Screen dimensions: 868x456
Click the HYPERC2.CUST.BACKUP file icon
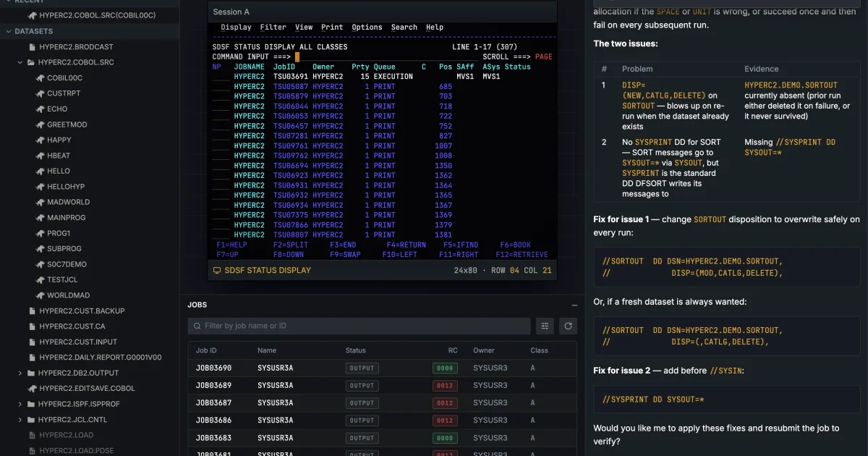tap(32, 311)
